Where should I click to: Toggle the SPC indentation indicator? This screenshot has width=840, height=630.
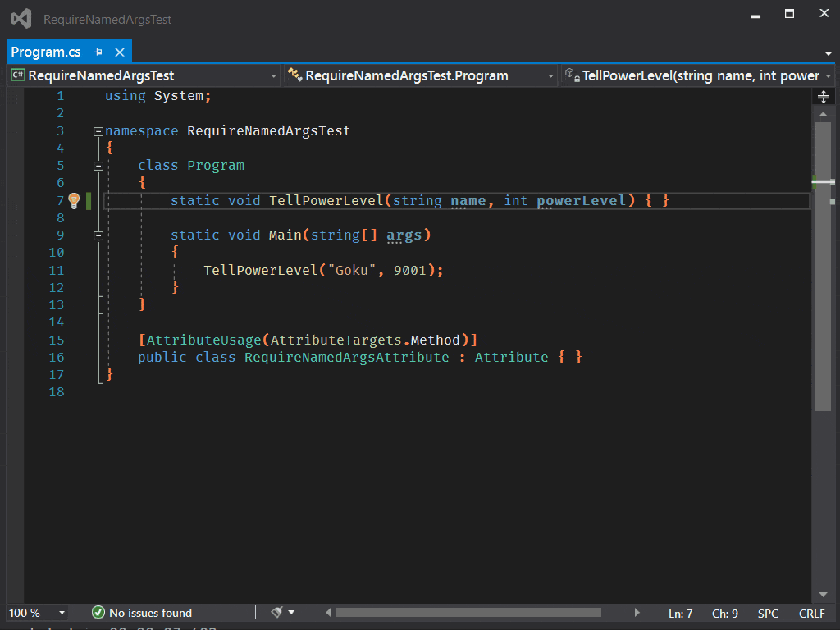[768, 614]
